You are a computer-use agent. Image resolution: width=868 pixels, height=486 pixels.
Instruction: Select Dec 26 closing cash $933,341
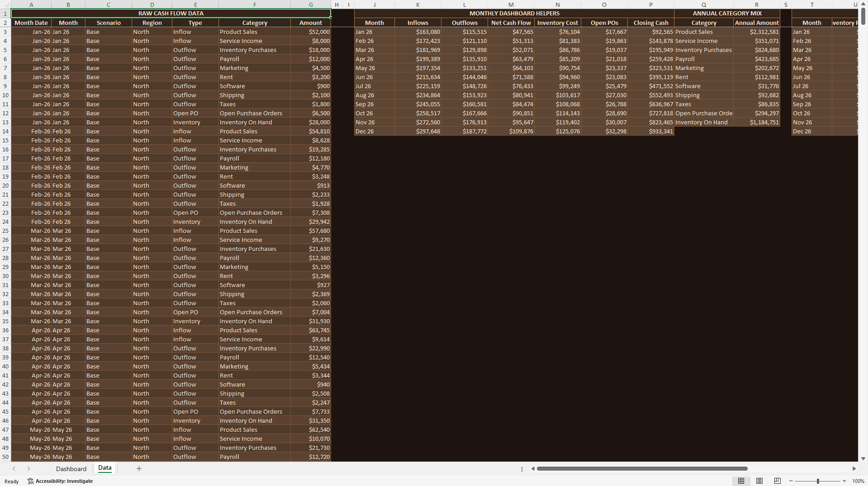tap(651, 131)
